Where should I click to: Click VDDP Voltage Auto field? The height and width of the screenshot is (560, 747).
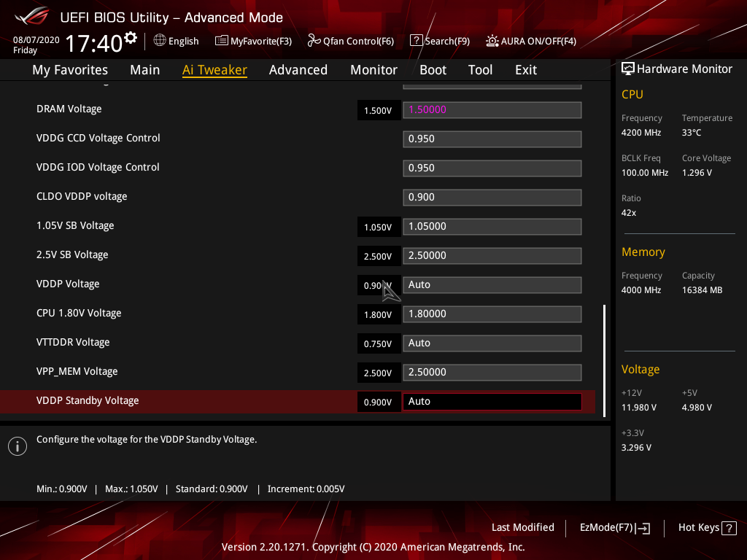pos(492,285)
